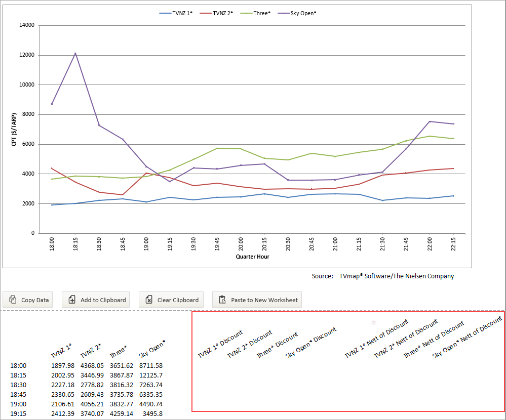The image size is (506, 420).
Task: Select the TVNZ 1* table column header
Action: 61,351
